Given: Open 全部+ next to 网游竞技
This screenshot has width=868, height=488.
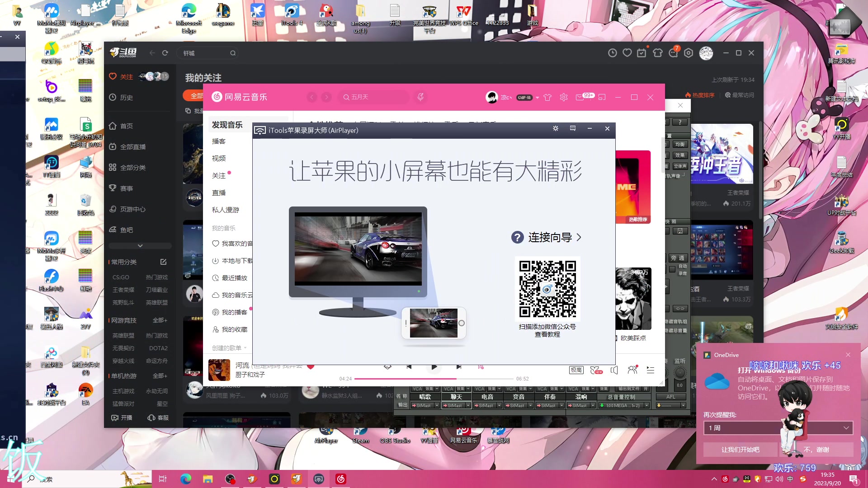Looking at the screenshot, I should coord(160,320).
